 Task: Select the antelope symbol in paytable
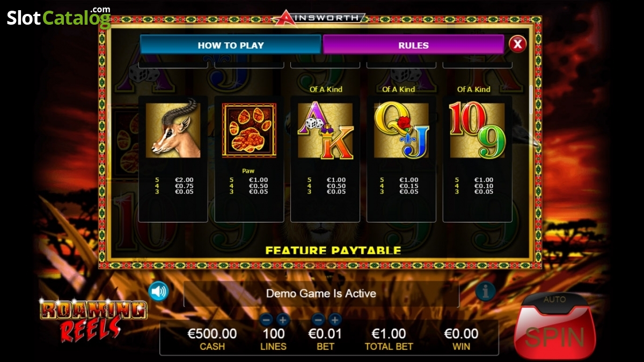pyautogui.click(x=173, y=130)
